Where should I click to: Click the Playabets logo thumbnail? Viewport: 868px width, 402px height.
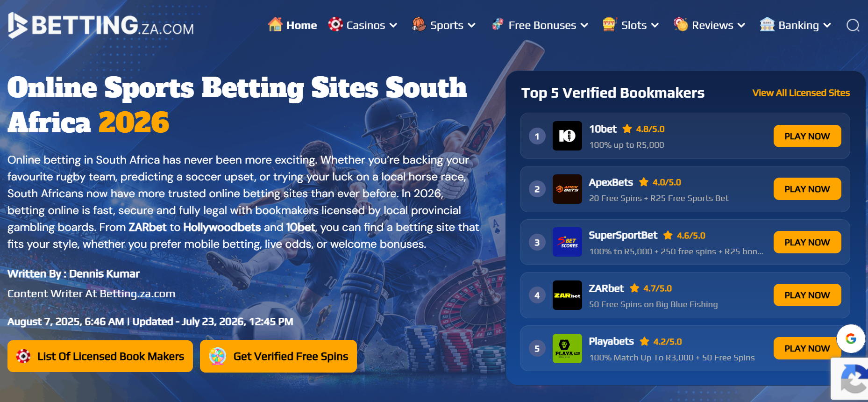click(x=567, y=348)
